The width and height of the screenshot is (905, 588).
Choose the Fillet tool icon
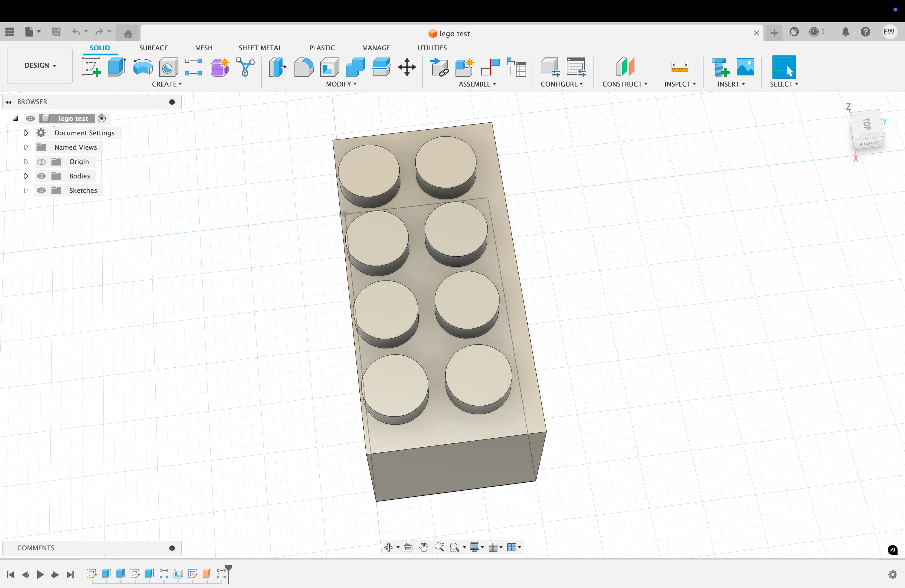303,67
